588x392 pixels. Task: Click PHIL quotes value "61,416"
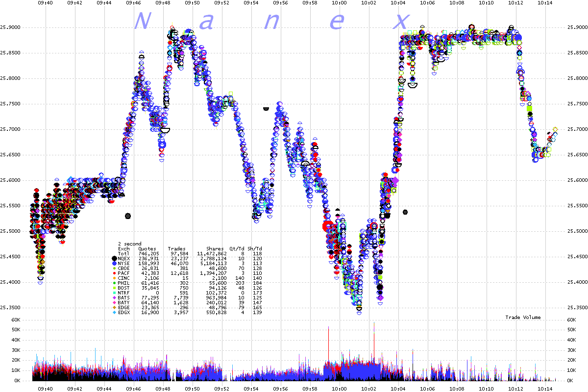[x=150, y=283]
